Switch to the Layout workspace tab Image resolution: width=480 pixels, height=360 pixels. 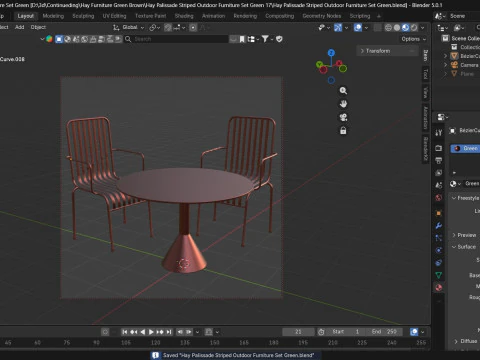coord(25,16)
